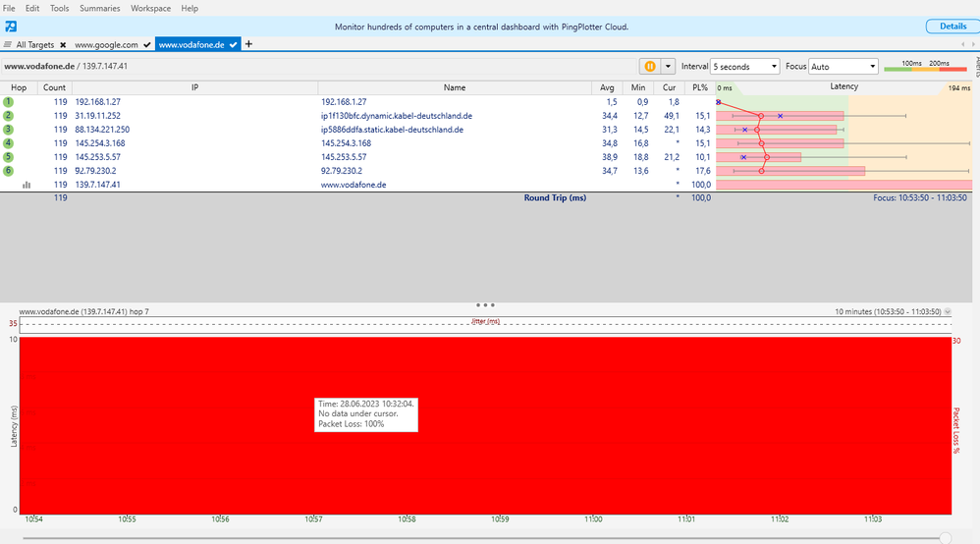The width and height of the screenshot is (980, 544).
Task: Open the File menu
Action: point(9,8)
